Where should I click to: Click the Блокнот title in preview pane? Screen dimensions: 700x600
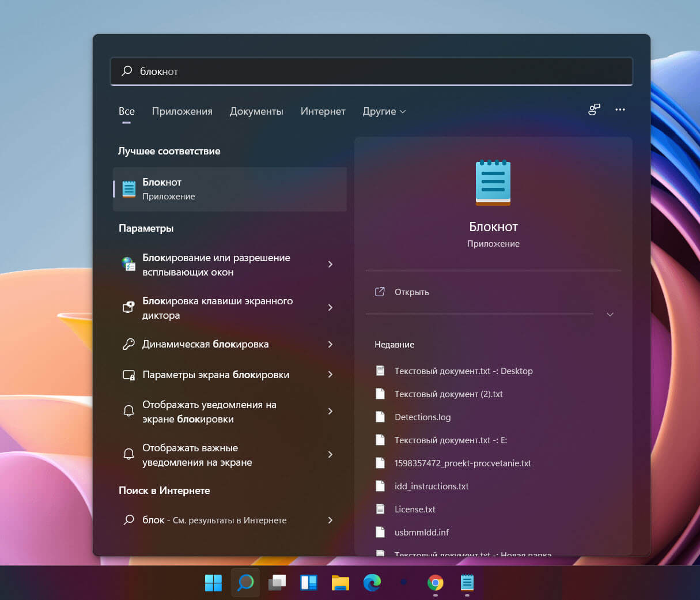point(493,227)
